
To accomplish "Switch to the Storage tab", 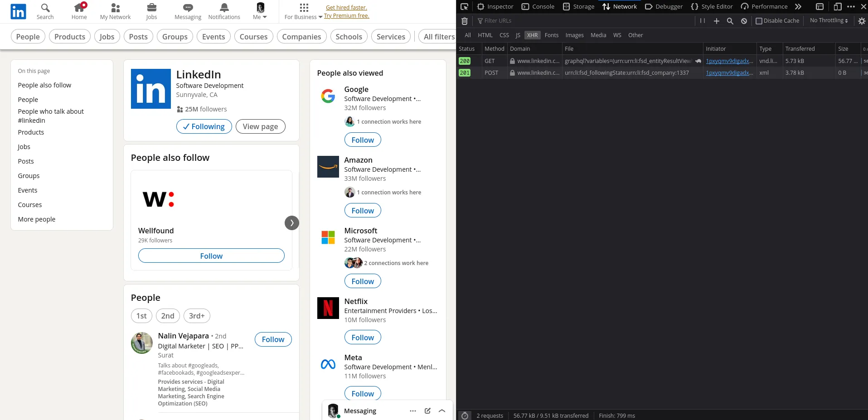I will pyautogui.click(x=579, y=6).
